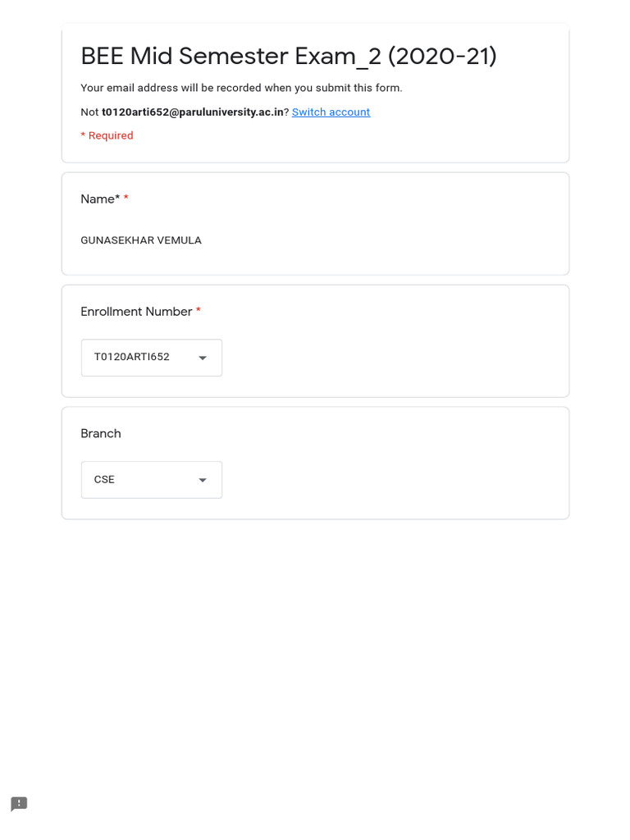630x840 pixels.
Task: Click the BEE Mid Semester Exam_2 form title
Action: [288, 56]
